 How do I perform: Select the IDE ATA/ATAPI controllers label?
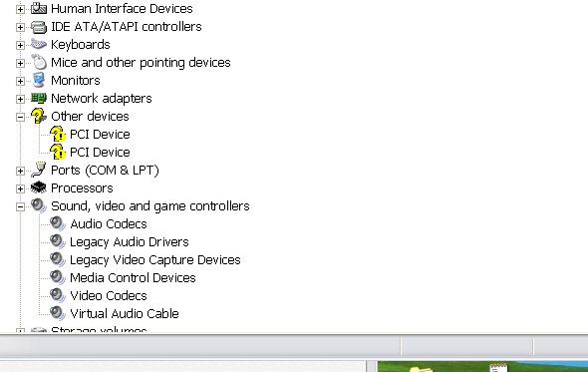click(x=126, y=27)
